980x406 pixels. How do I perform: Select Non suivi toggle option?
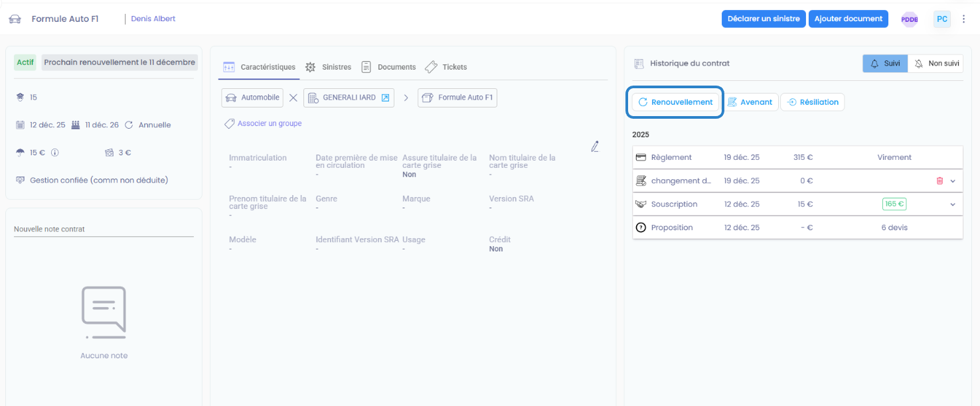tap(936, 64)
